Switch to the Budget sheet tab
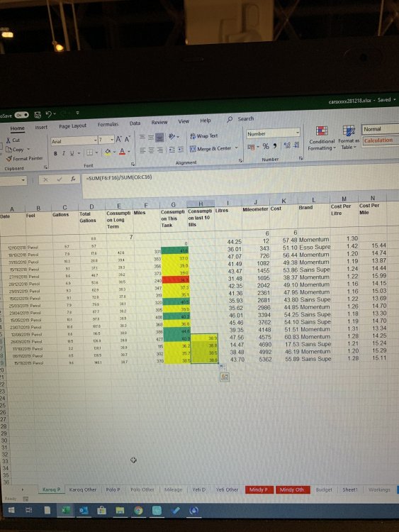The image size is (399, 532). click(x=324, y=489)
